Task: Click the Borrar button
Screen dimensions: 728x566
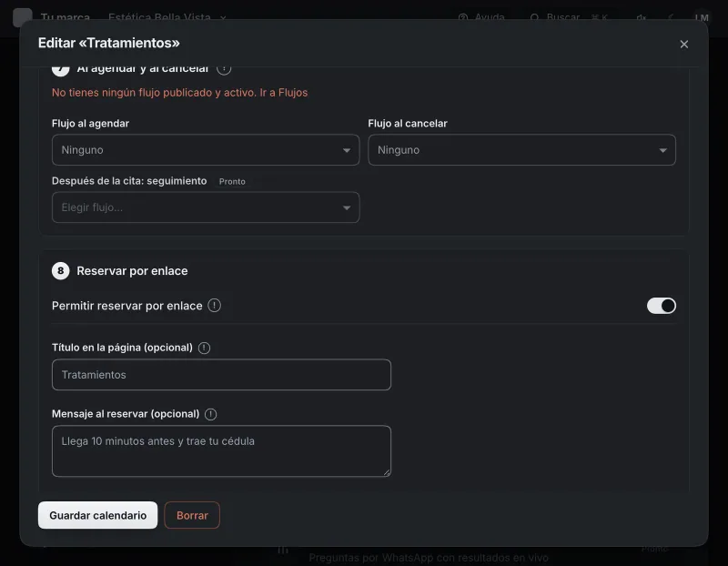Action: (192, 515)
